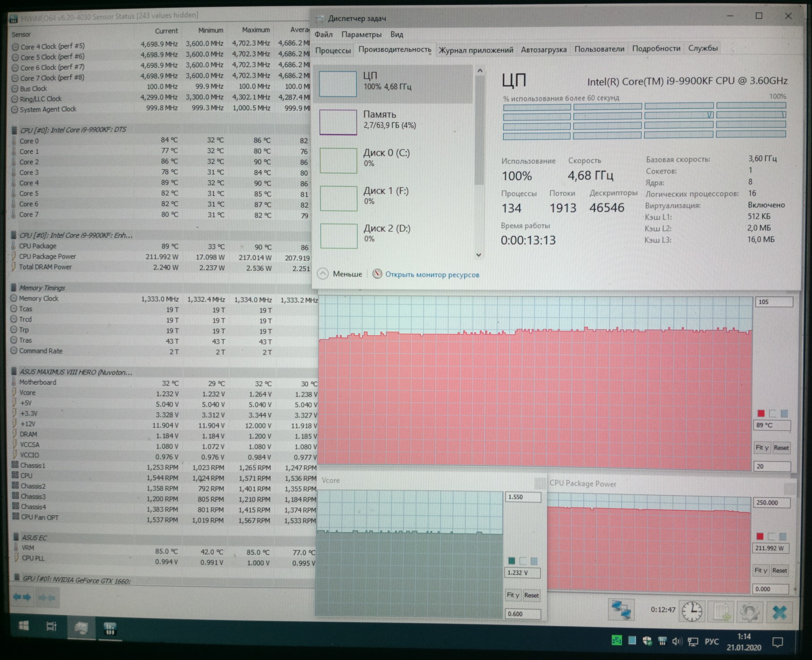Viewport: 812px width, 660px height.
Task: Switch to the Автозагрузка tab
Action: pos(544,49)
